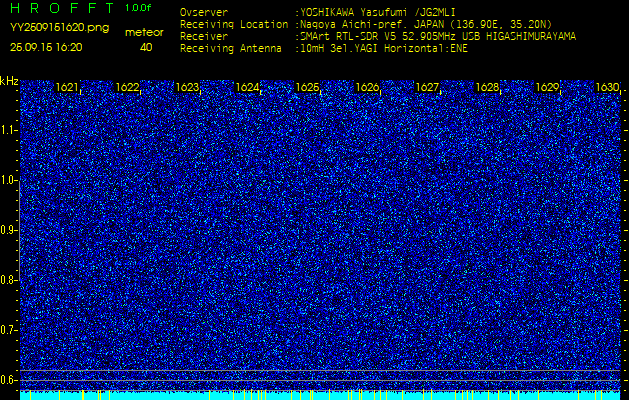This screenshot has height=400, width=629.
Task: Click the 1.0 frequency axis label
Action: tap(7, 180)
